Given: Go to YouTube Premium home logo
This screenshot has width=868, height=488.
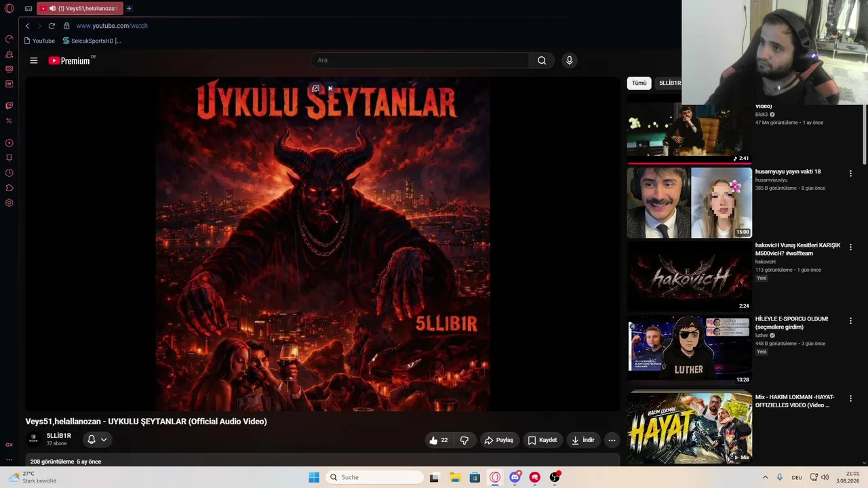Looking at the screenshot, I should 69,61.
